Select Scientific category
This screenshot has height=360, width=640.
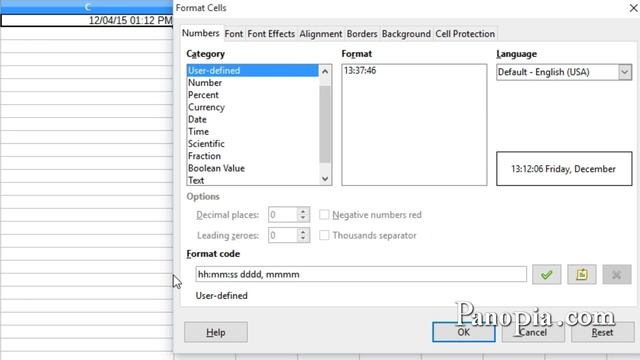[x=253, y=144]
